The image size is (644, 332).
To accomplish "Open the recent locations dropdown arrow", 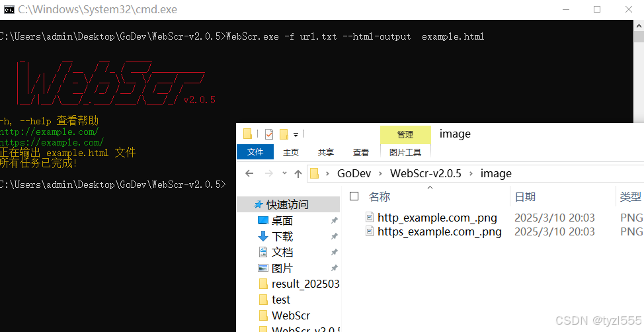I will tap(284, 173).
